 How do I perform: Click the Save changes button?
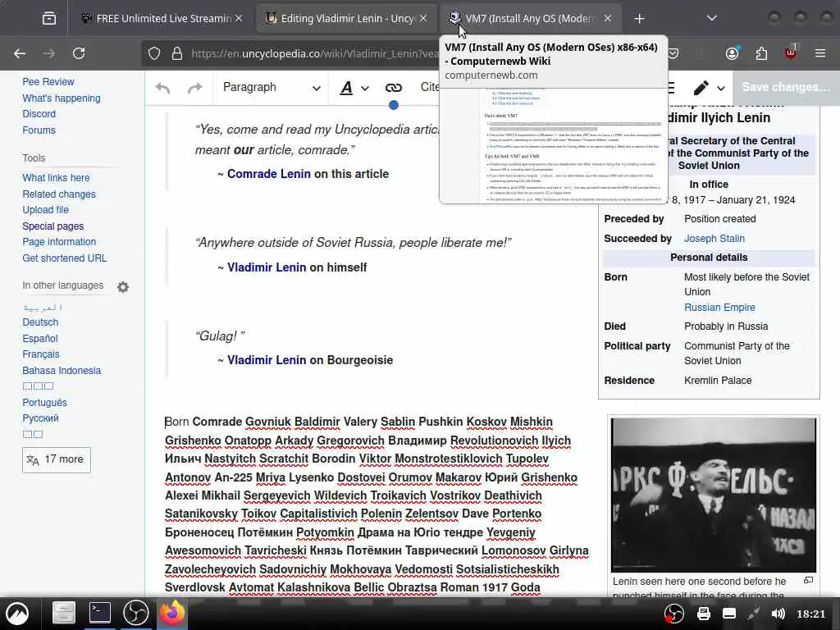786,87
